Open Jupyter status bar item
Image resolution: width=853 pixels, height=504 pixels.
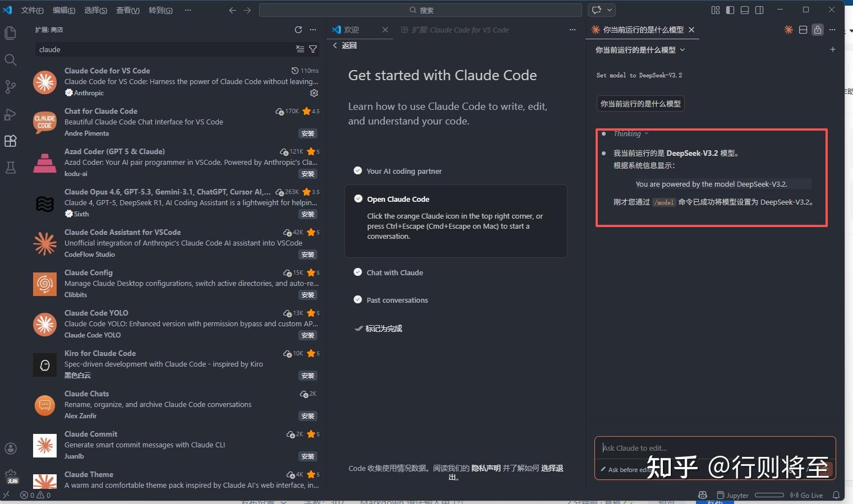(x=733, y=495)
